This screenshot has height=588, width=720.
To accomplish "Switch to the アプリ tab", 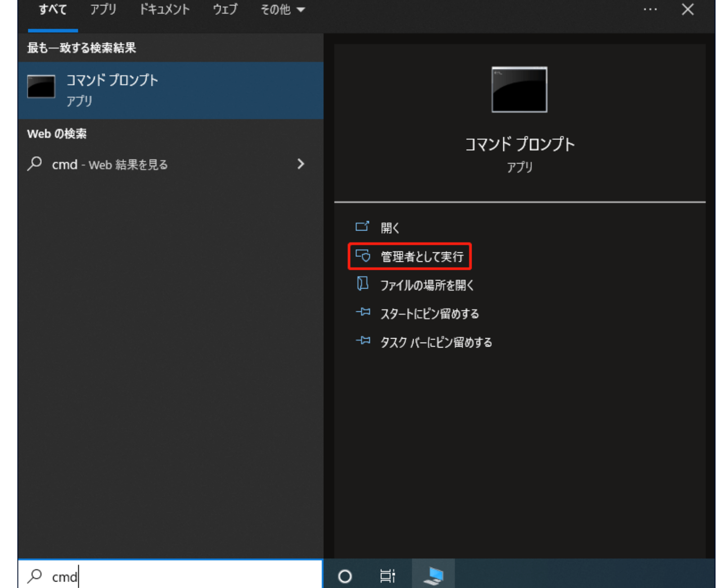I will (x=103, y=9).
